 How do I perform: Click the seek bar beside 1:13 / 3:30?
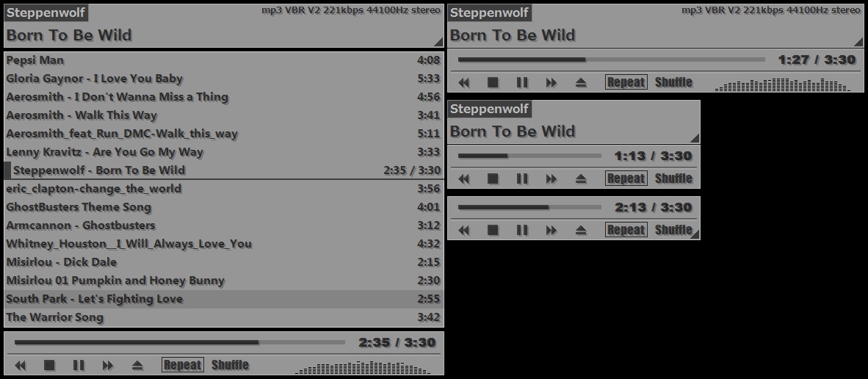pos(529,156)
